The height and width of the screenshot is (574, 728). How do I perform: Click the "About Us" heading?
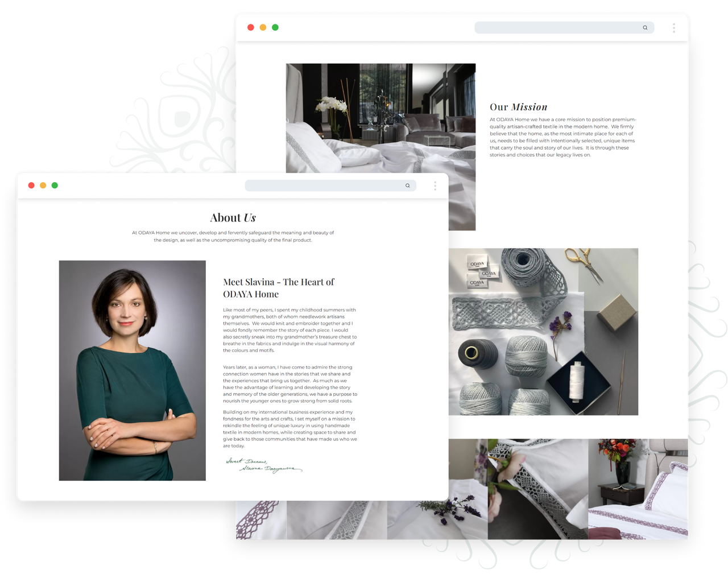coord(233,218)
